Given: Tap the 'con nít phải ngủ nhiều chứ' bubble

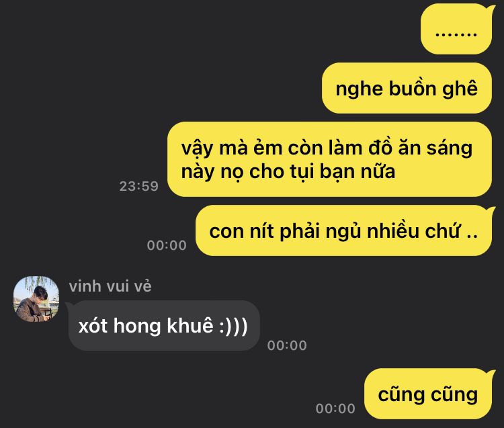Looking at the screenshot, I should pos(344,230).
